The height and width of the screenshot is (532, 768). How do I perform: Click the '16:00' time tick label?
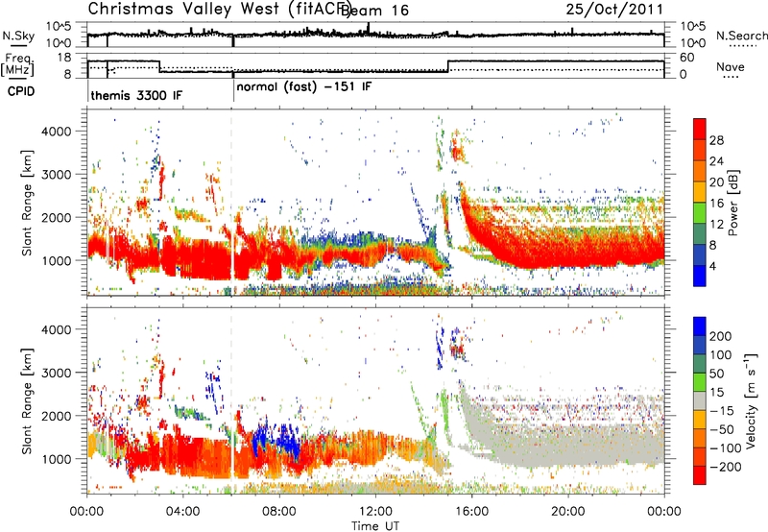click(x=471, y=512)
